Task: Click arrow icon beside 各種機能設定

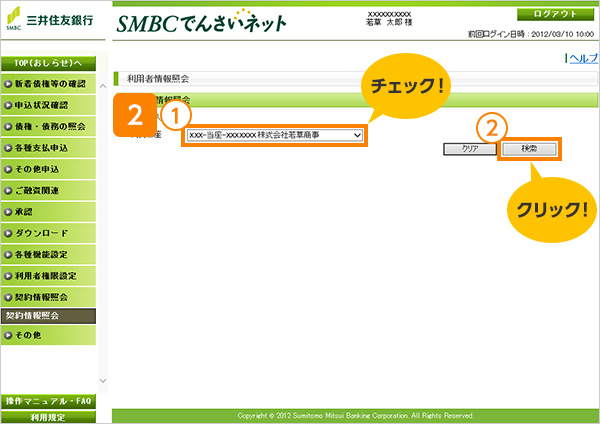Action: coord(8,254)
